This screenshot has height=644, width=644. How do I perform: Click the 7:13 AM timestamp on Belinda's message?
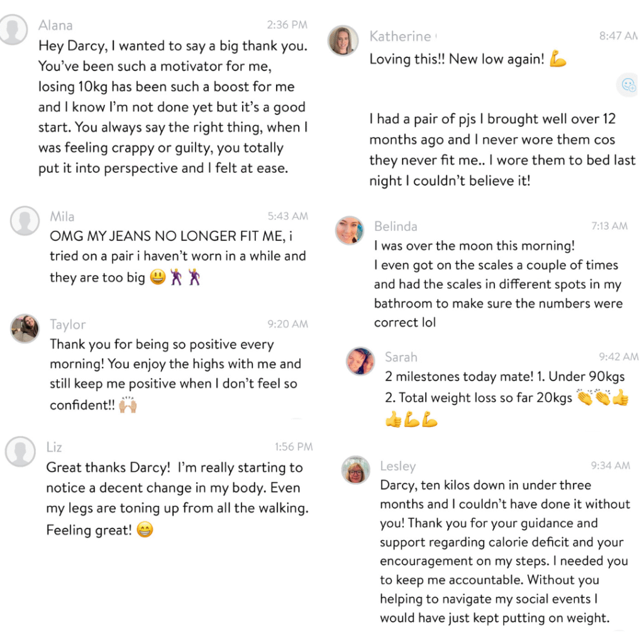pyautogui.click(x=609, y=226)
